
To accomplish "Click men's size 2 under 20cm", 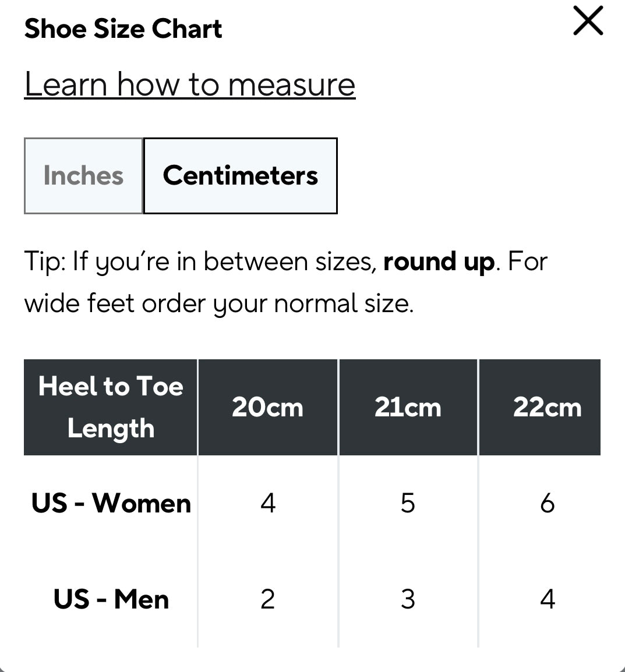I will 267,599.
